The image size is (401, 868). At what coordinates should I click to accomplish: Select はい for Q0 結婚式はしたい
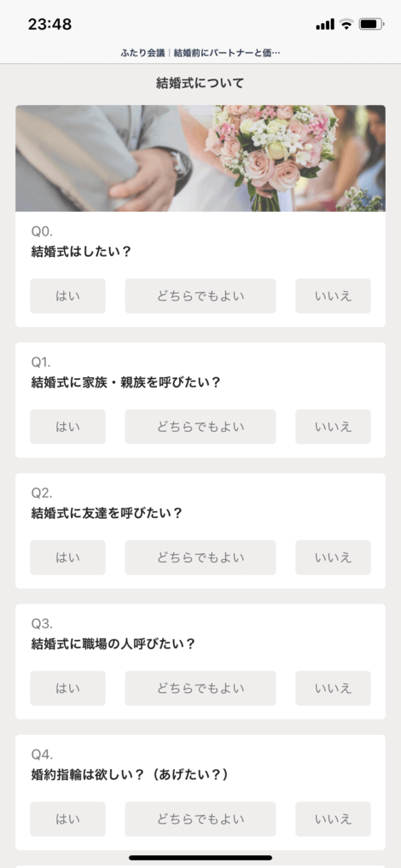67,295
